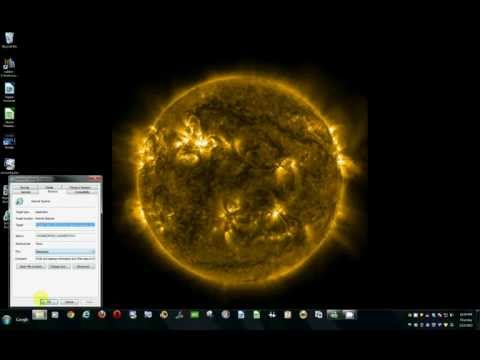Image resolution: width=480 pixels, height=360 pixels.
Task: Launch Internet Explorer from the taskbar
Action: (x=86, y=315)
